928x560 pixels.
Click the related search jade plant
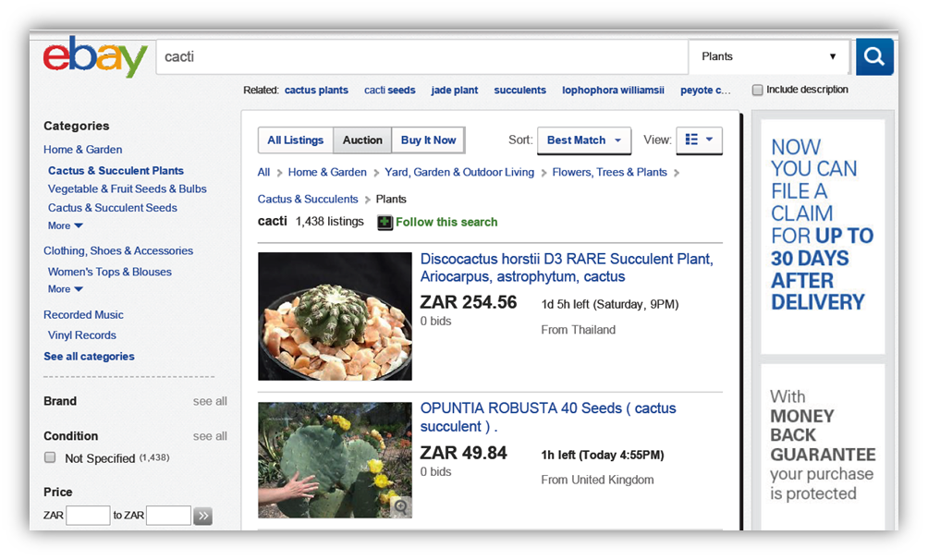pos(455,90)
